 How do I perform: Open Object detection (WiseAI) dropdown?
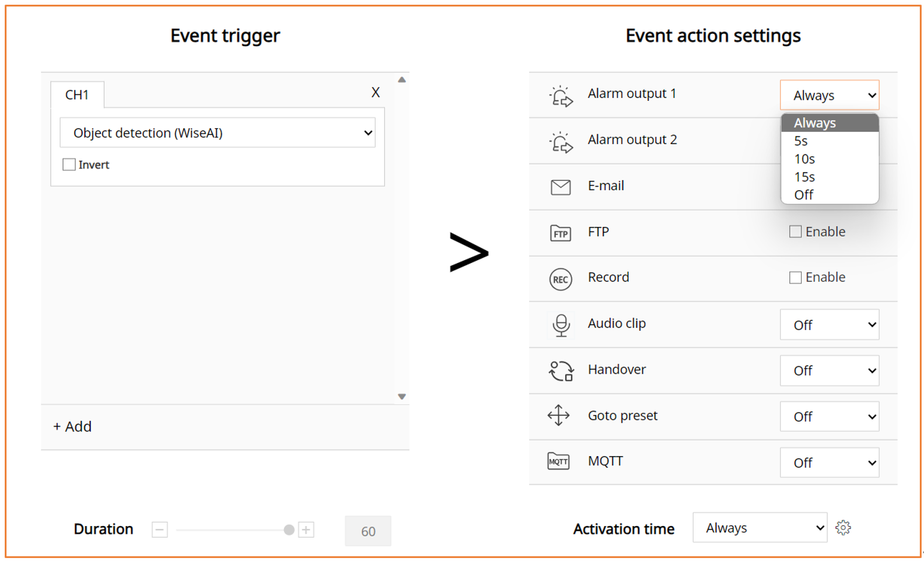click(217, 133)
